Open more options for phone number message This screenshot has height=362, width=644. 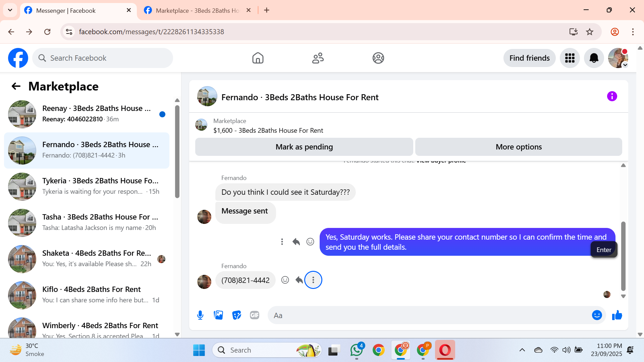pos(313,280)
